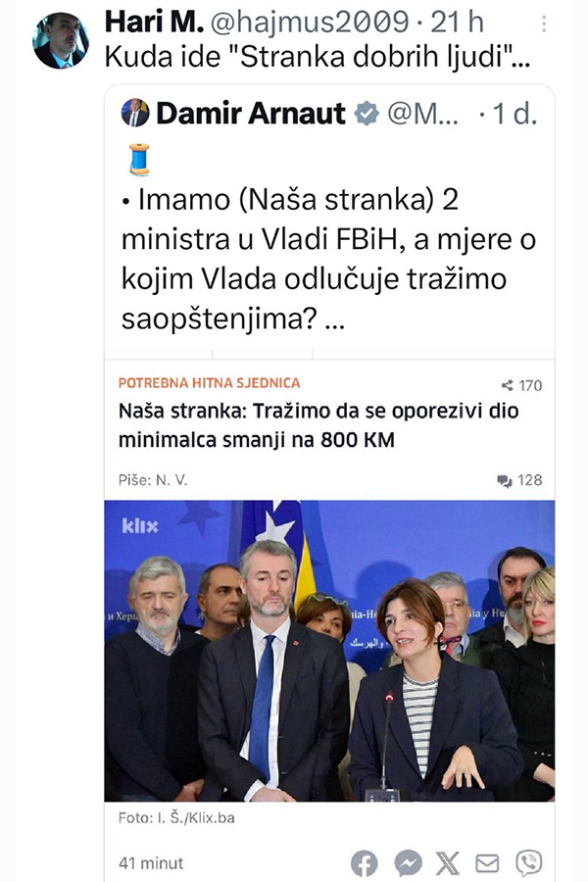Open the quoted tweet text about Vlada FBiH

328,259
